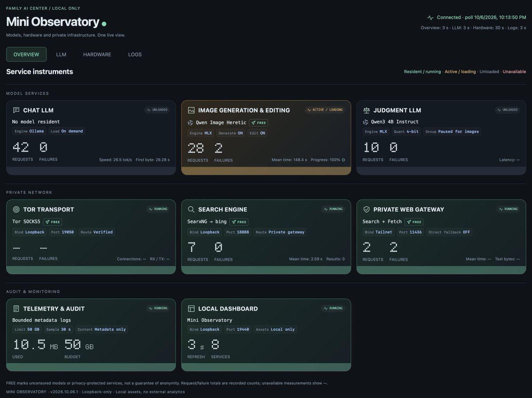Click the Progress: 100% indicator circle
The width and height of the screenshot is (532, 398).
[x=343, y=160]
